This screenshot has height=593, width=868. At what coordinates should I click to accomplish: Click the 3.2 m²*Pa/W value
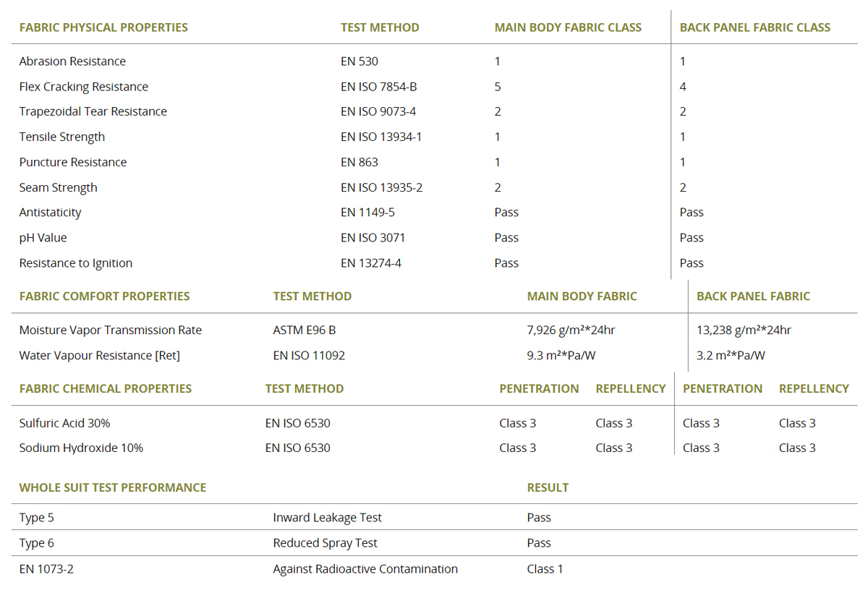click(x=731, y=356)
